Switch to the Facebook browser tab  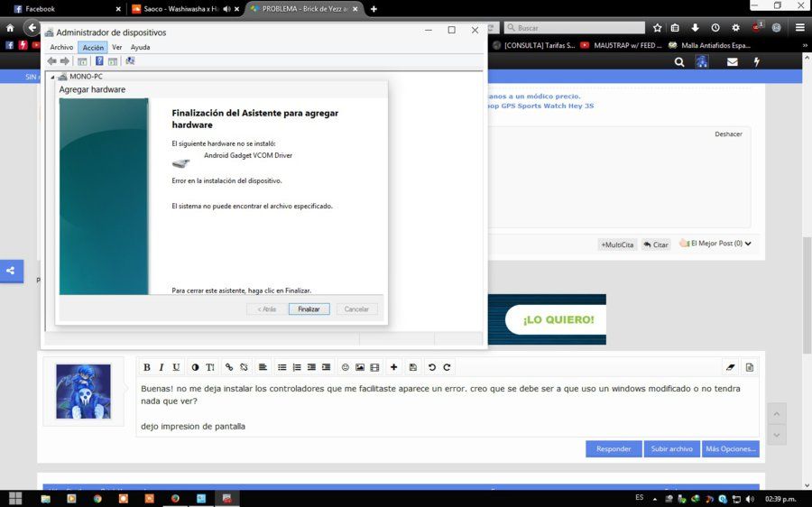click(62, 9)
